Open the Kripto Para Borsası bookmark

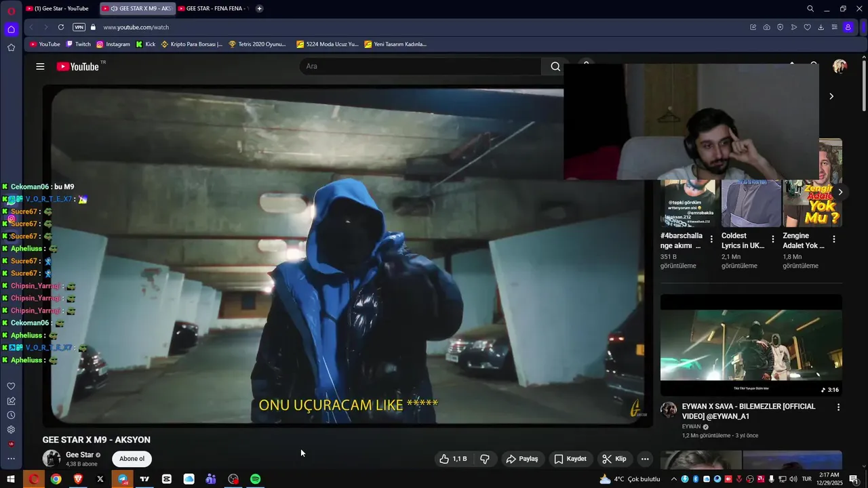point(192,44)
